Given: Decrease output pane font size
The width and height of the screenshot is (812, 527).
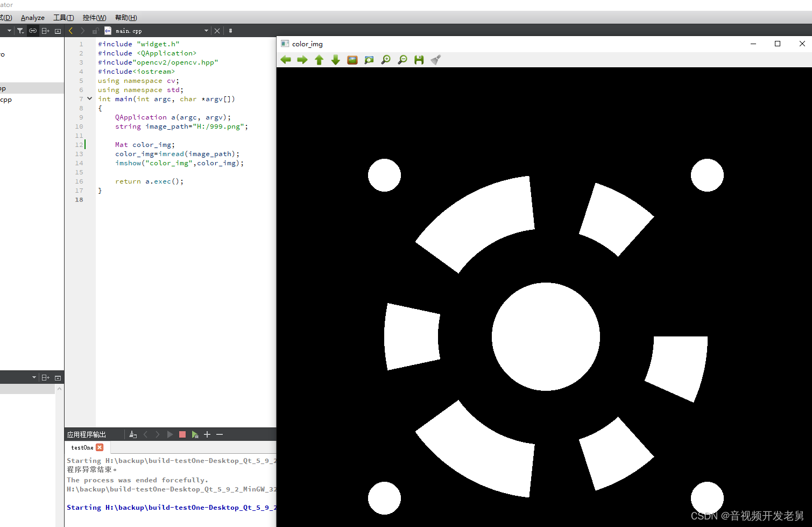Looking at the screenshot, I should [220, 434].
